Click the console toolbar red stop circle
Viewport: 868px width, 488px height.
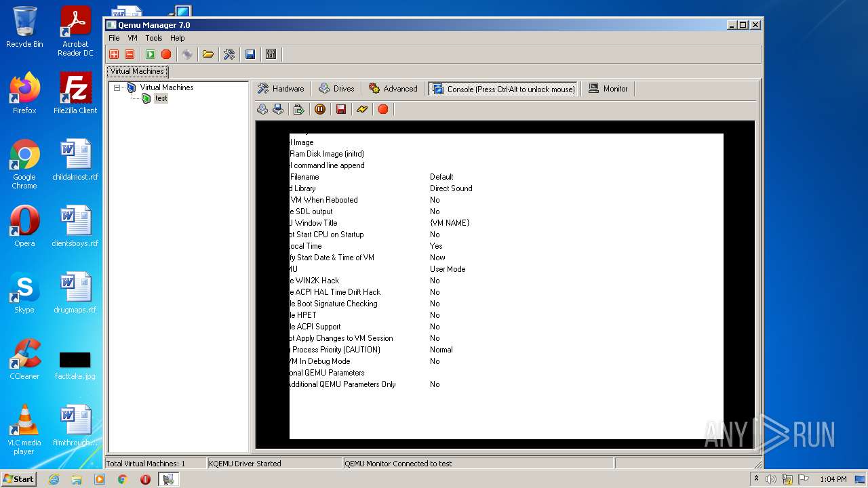[383, 109]
